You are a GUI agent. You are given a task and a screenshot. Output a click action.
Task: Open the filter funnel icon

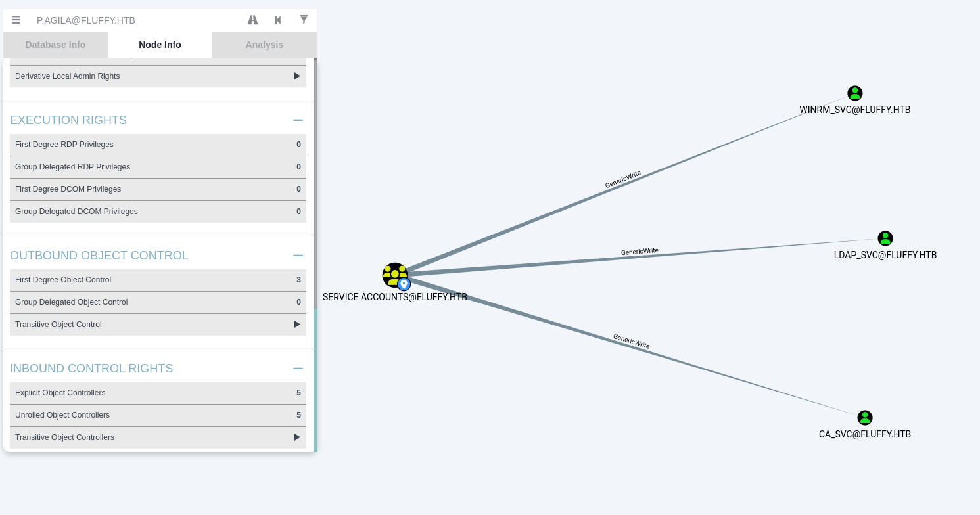coord(304,20)
